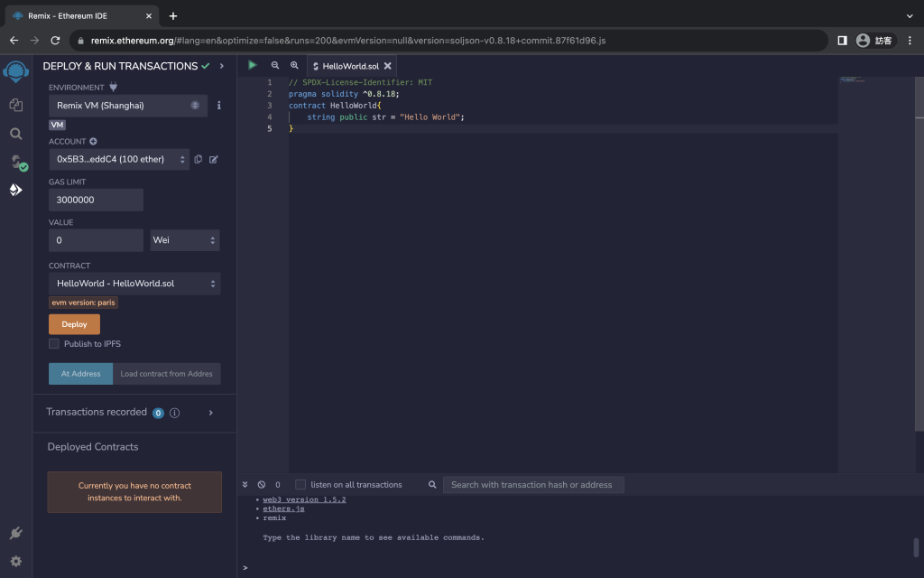The height and width of the screenshot is (578, 924).
Task: Click browser URL address bar
Action: pos(449,40)
